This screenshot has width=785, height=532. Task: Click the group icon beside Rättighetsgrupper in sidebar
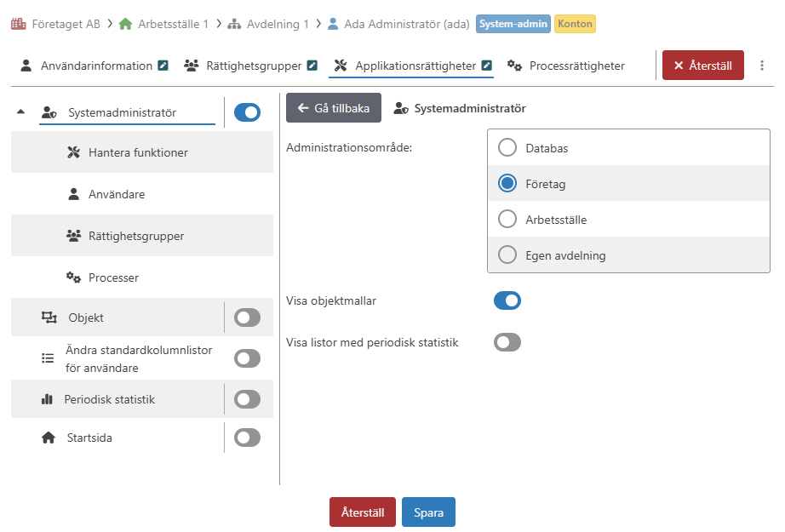pos(73,236)
